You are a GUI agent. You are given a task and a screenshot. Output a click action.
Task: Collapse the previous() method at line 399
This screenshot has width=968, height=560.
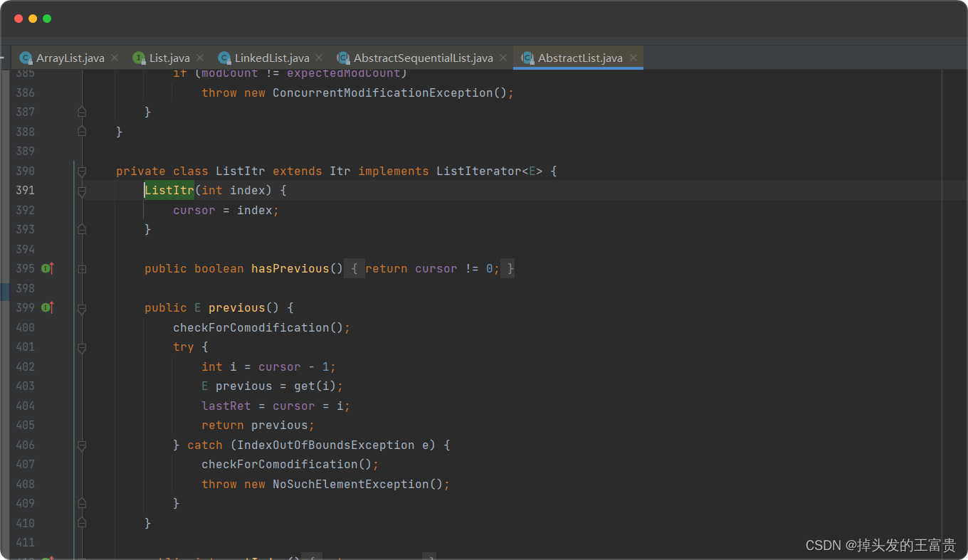(x=82, y=309)
